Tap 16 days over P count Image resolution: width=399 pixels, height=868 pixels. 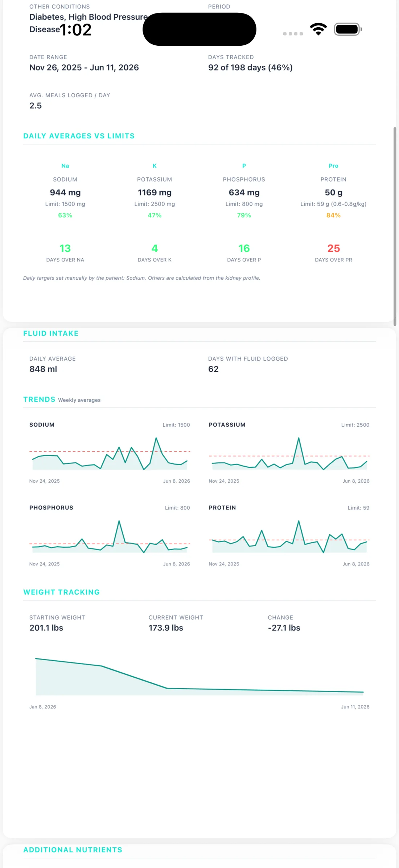(x=244, y=248)
